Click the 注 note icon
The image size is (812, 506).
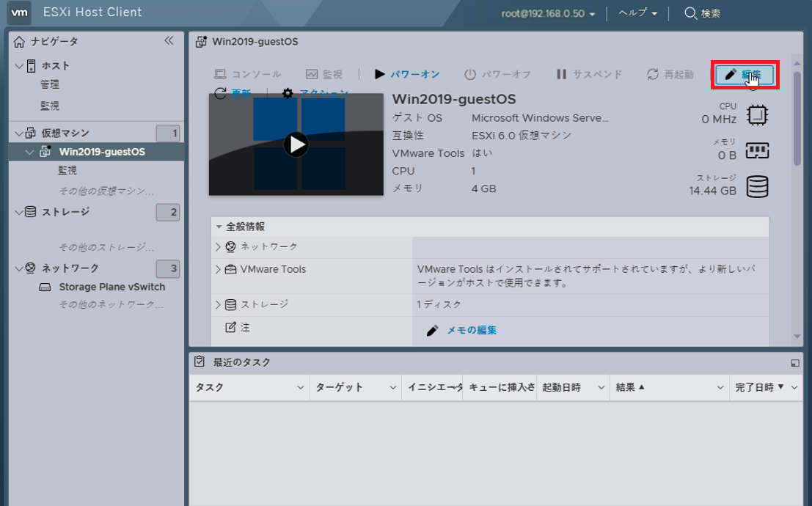pyautogui.click(x=231, y=327)
